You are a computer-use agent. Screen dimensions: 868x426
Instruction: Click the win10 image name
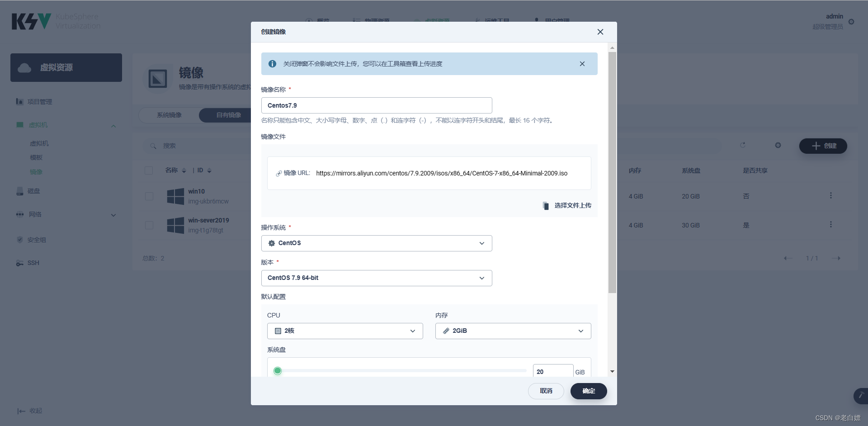pyautogui.click(x=196, y=191)
